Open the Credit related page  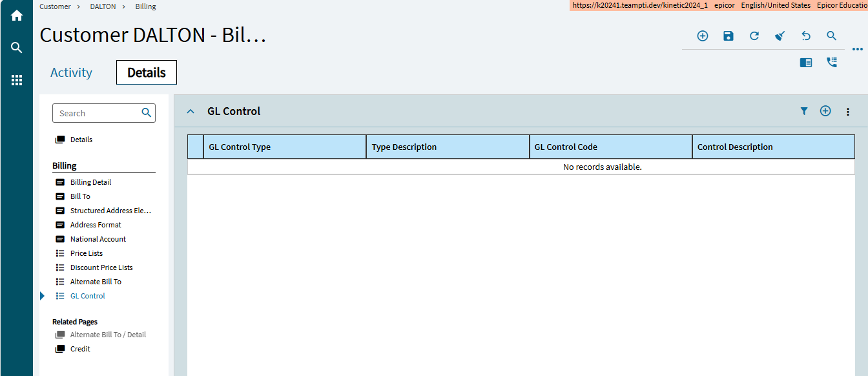(x=80, y=349)
